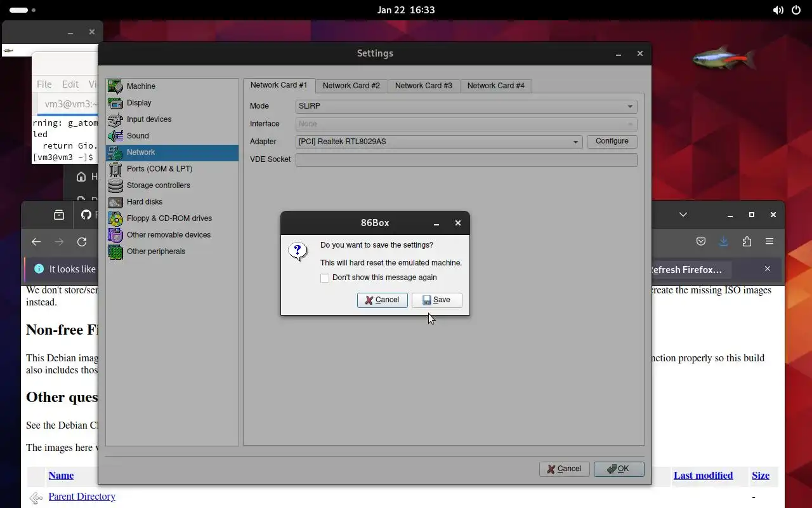The height and width of the screenshot is (508, 812).
Task: Switch to Network Card #2 tab
Action: 351,86
